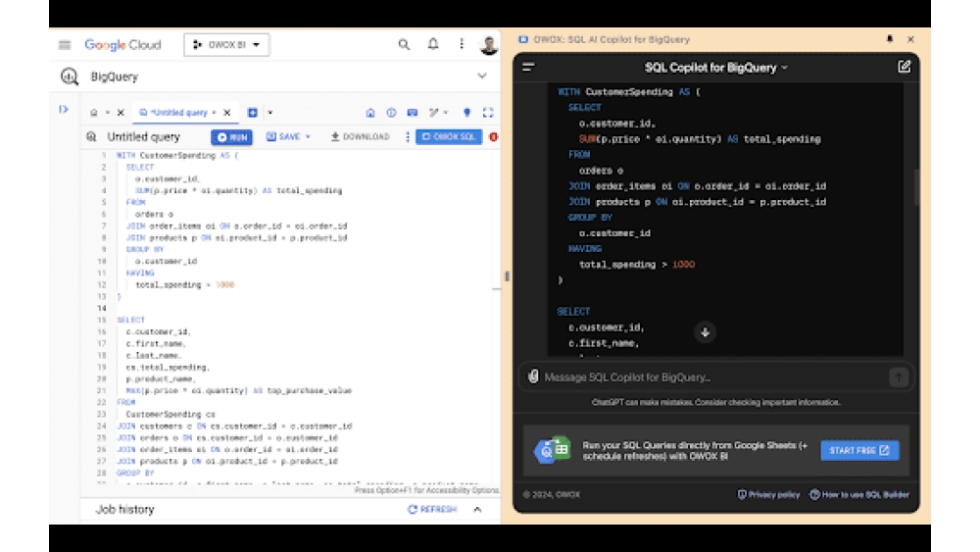Click the OWOX SQL button
The width and height of the screenshot is (980, 552).
pos(449,136)
